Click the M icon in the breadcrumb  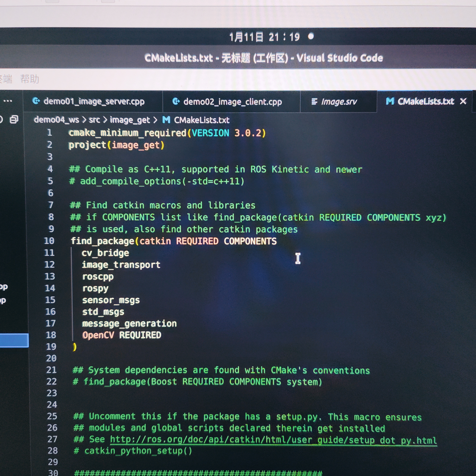pyautogui.click(x=166, y=120)
